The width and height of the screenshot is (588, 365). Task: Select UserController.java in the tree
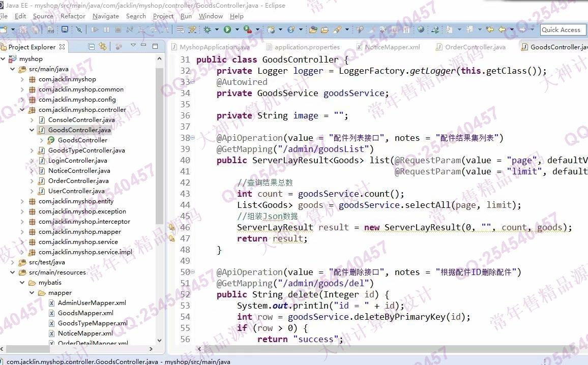76,191
